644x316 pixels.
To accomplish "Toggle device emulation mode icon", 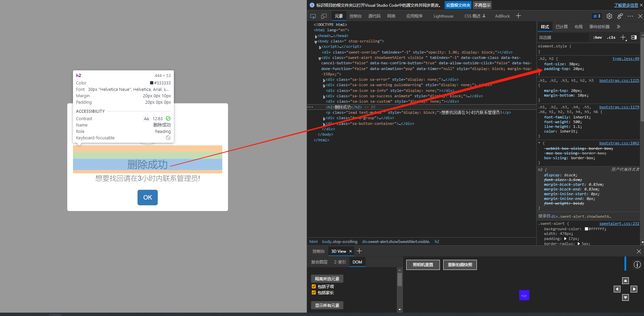I will coord(324,16).
